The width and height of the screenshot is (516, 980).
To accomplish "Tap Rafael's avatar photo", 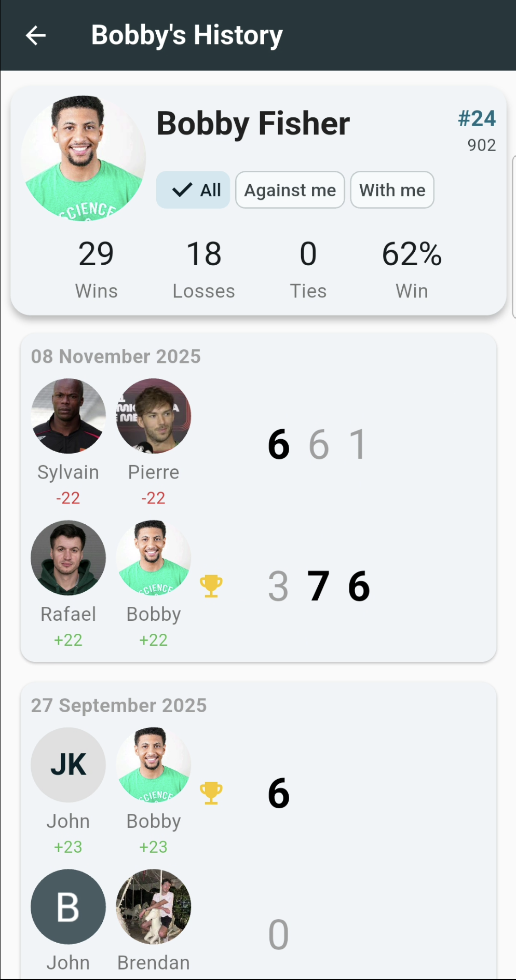I will [68, 557].
